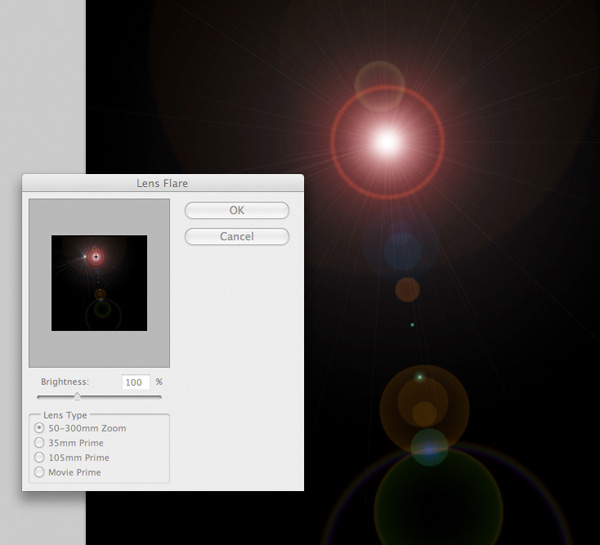Screen dimensions: 600x545
Task: Choose the 35mm Prime radio button
Action: click(40, 442)
